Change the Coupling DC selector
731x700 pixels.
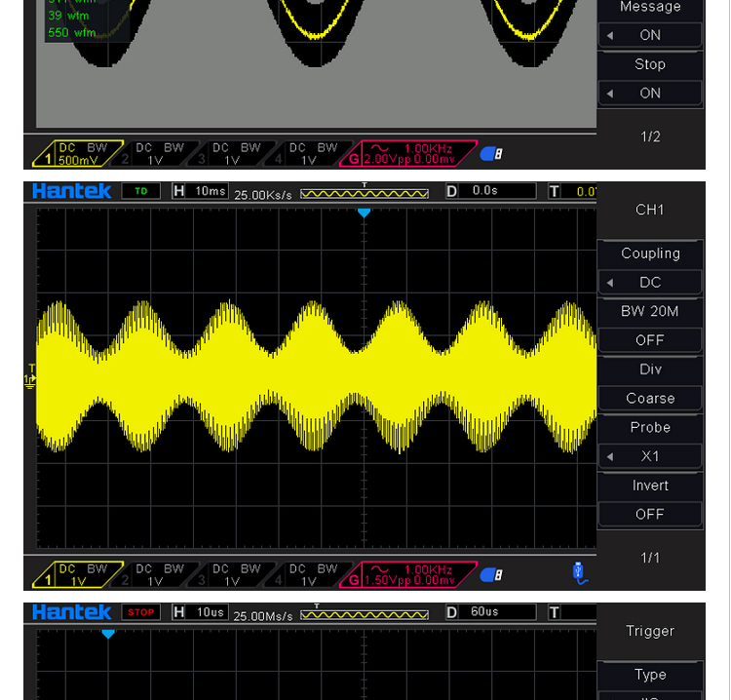[x=650, y=282]
